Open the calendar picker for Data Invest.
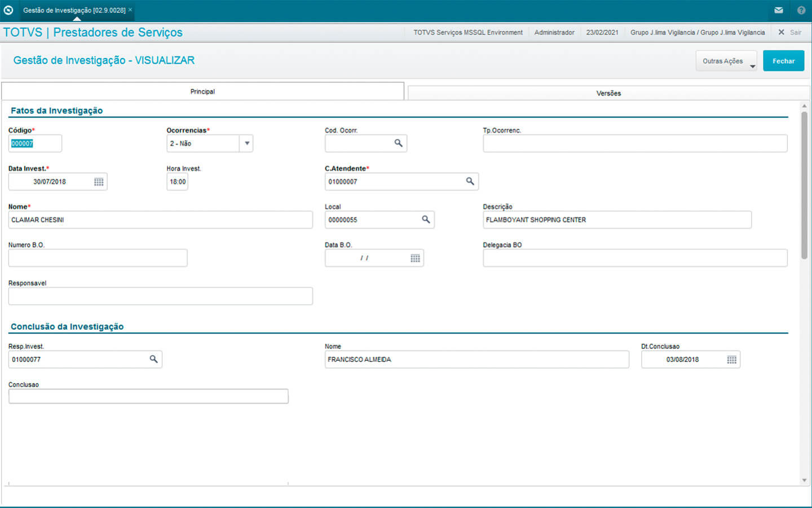This screenshot has width=812, height=508. coord(99,182)
